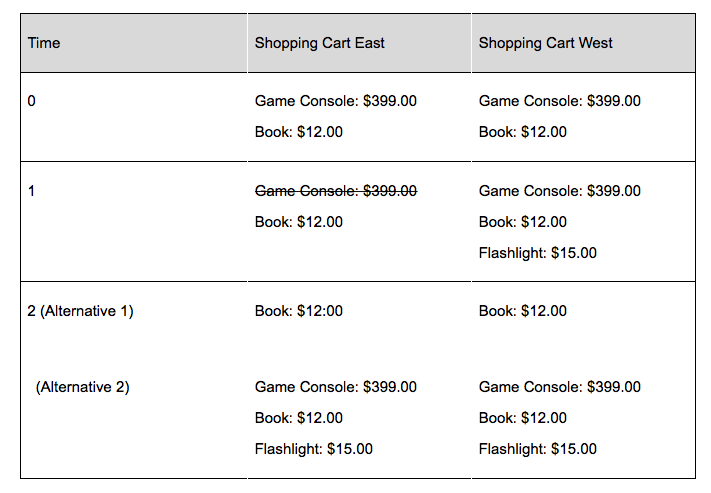This screenshot has height=493, width=711.
Task: Click the Shopping Cart West header
Action: click(545, 43)
